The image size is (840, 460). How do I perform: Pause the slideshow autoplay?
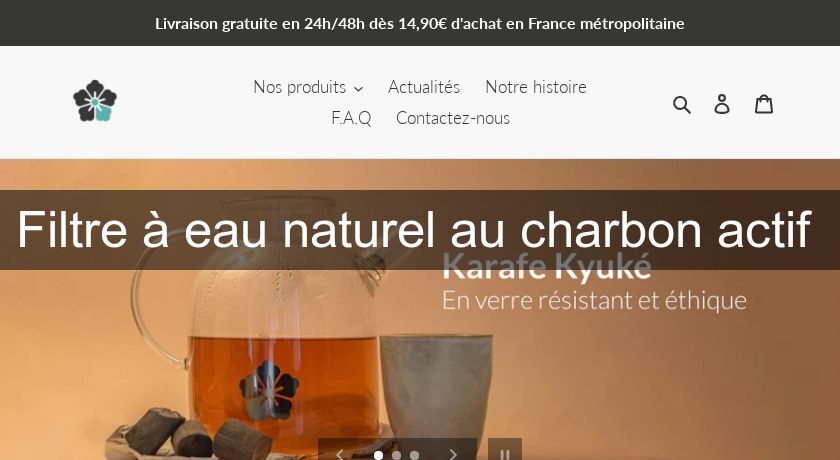[x=505, y=451]
